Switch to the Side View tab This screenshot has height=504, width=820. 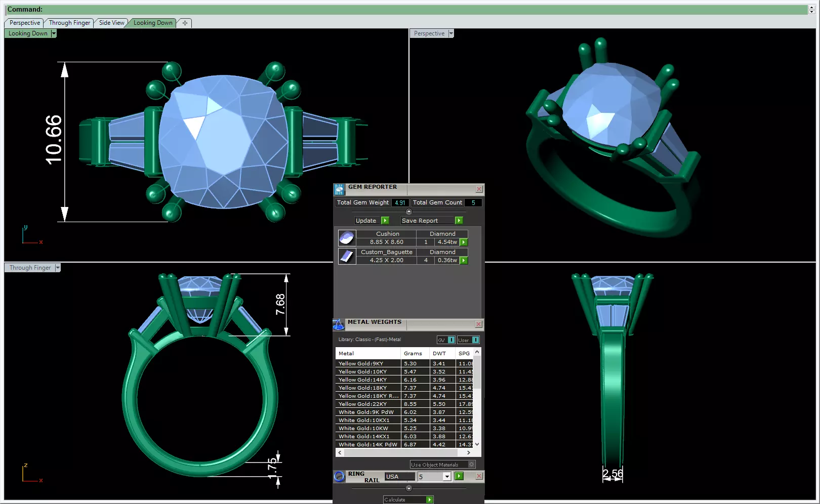[x=111, y=23]
